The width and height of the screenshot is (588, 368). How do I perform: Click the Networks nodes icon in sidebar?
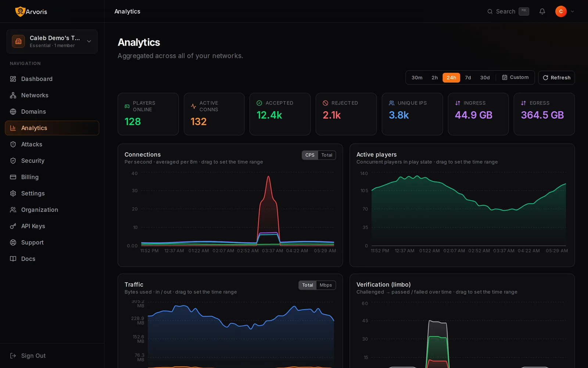(x=13, y=95)
